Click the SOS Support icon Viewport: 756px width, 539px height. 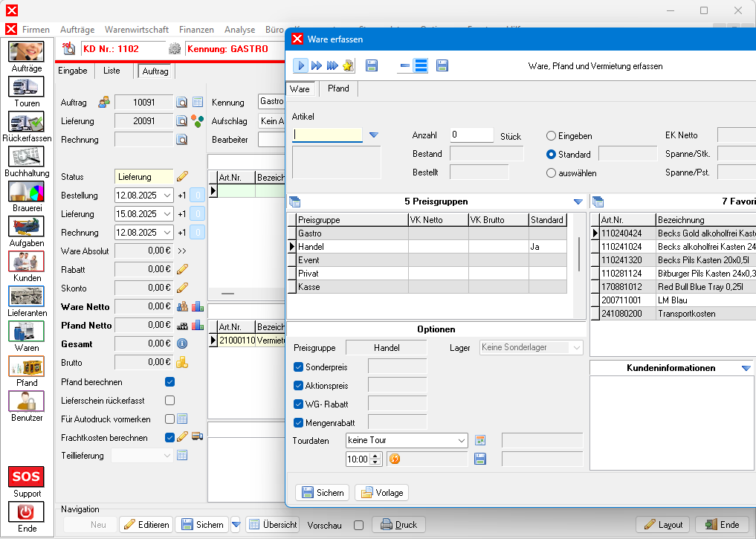27,477
